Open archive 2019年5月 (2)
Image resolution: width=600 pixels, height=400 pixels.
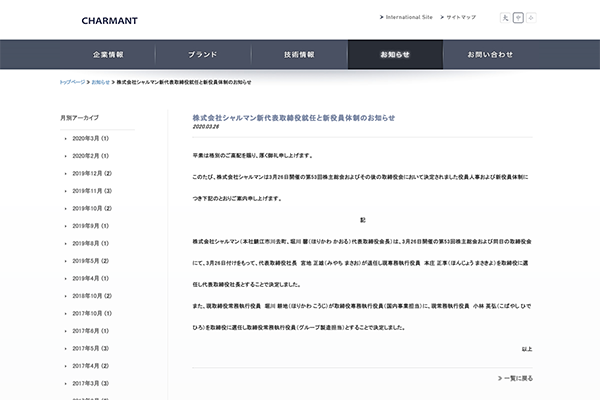91,261
